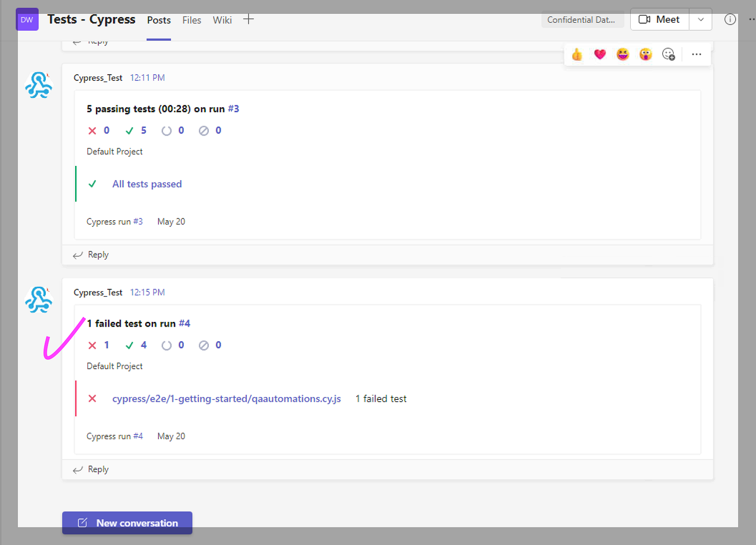Click Cypress_Test avatar on 12:15 PM post
Image resolution: width=756 pixels, height=545 pixels.
[38, 300]
